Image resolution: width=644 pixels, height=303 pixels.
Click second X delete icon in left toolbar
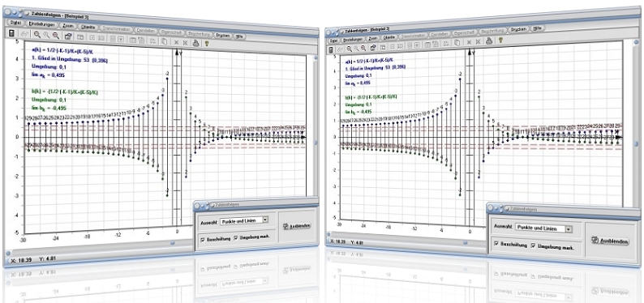[185, 42]
